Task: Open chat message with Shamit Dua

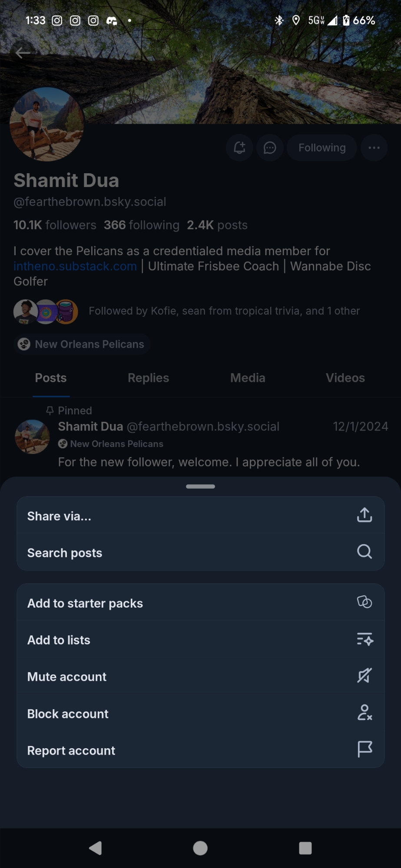Action: (270, 148)
